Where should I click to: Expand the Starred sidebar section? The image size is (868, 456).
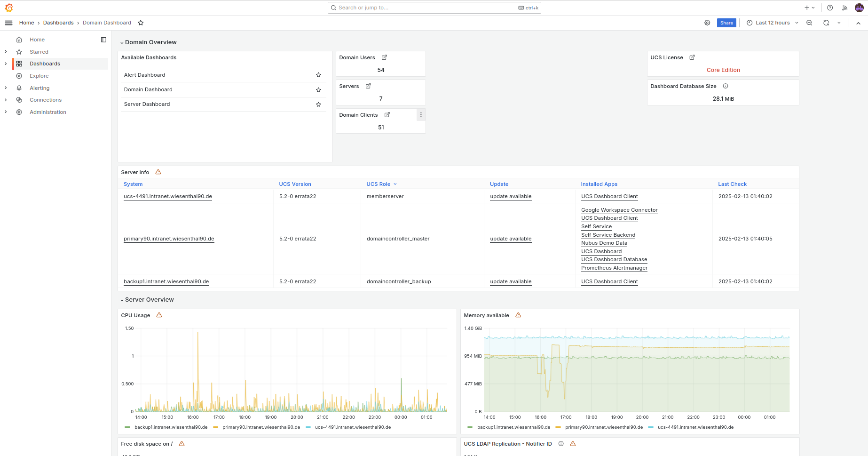pos(6,52)
